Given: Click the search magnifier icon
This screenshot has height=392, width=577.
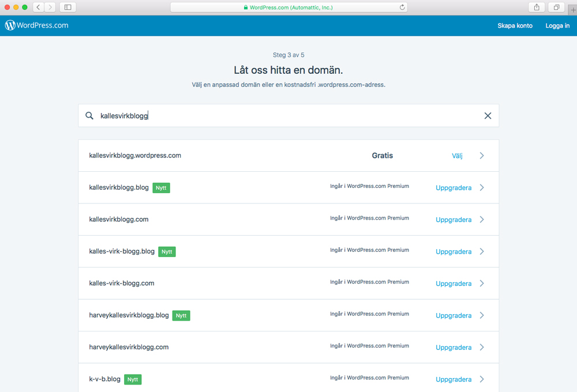Looking at the screenshot, I should click(89, 116).
